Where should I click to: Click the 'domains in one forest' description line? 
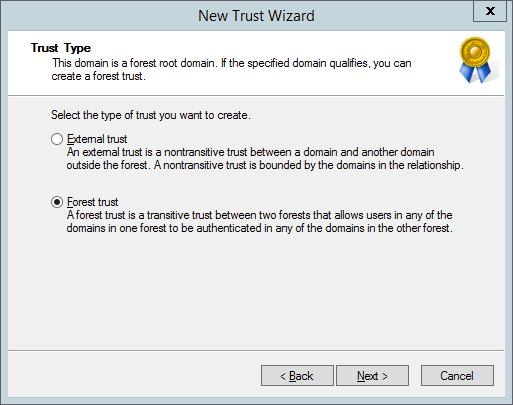[260, 228]
